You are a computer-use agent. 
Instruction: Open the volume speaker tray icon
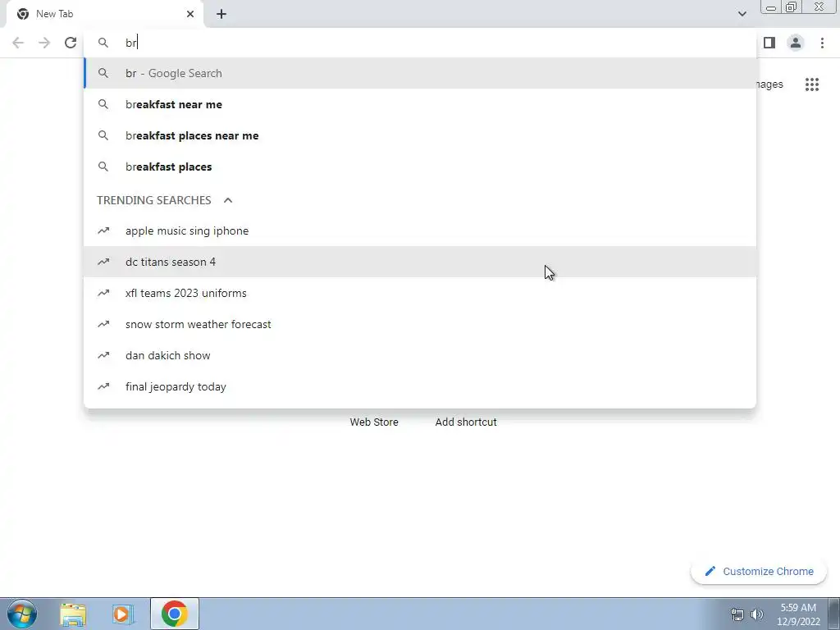click(x=757, y=614)
